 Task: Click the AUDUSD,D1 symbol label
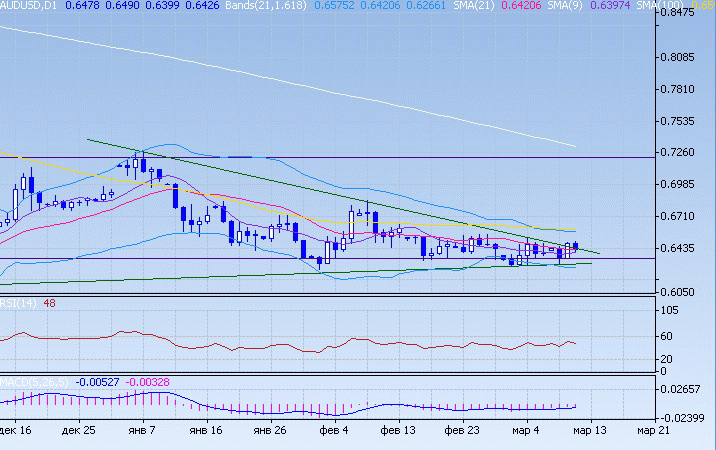30,6
